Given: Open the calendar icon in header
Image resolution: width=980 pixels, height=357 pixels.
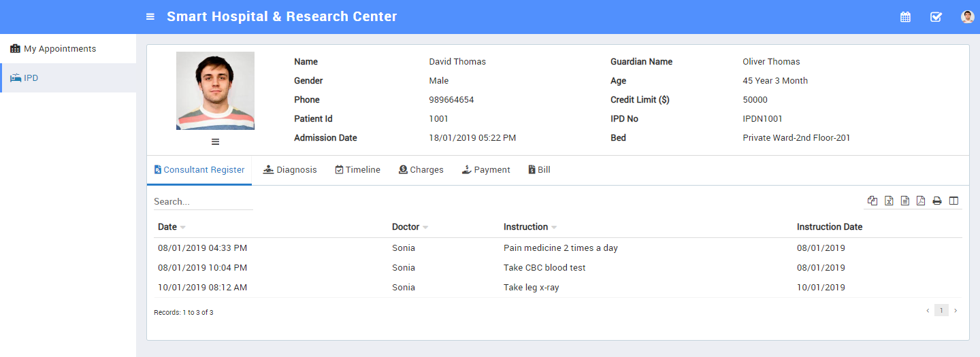Looking at the screenshot, I should click(x=905, y=17).
